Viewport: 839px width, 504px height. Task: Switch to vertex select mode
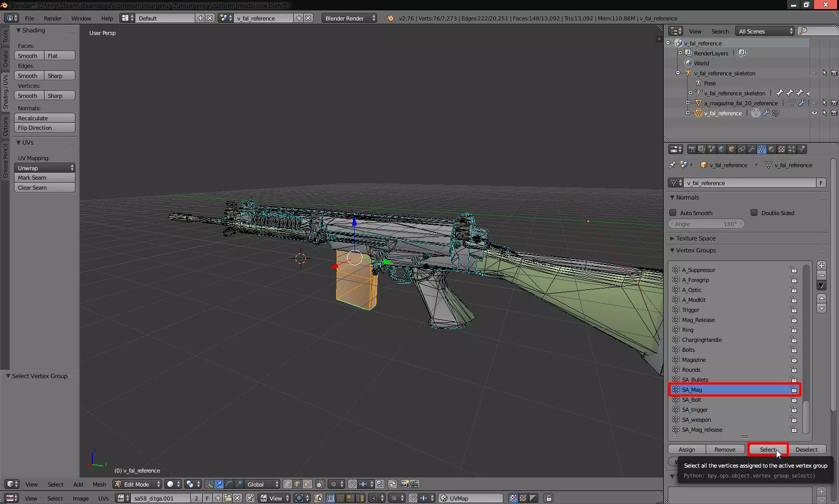[x=288, y=484]
